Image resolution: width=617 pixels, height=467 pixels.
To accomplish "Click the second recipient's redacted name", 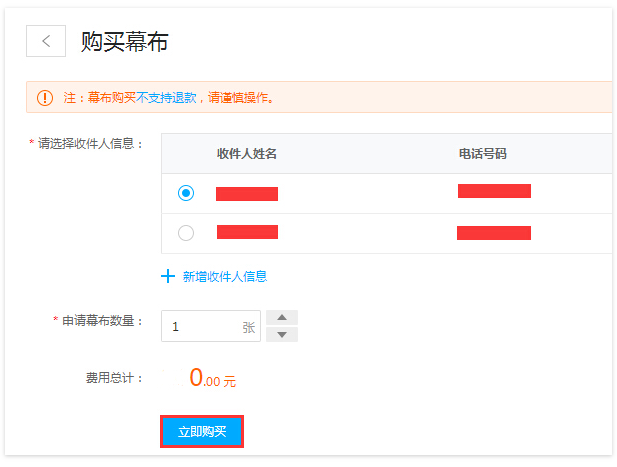I will coord(248,232).
